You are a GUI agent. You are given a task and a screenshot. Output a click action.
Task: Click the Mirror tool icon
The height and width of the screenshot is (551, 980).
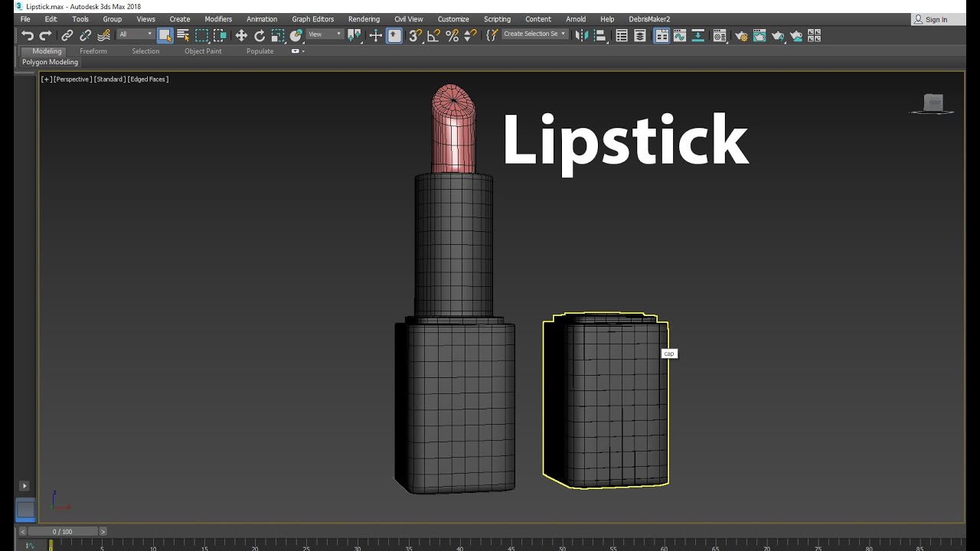click(582, 35)
